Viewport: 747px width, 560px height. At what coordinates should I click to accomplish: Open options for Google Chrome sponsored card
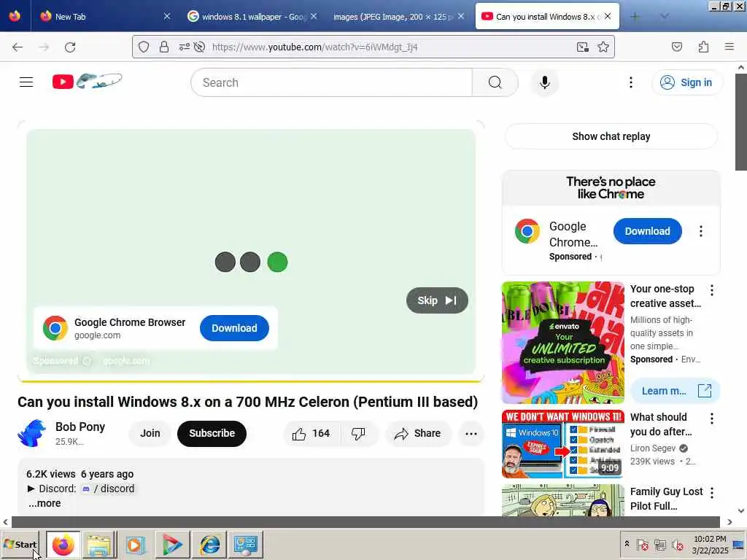tap(701, 231)
